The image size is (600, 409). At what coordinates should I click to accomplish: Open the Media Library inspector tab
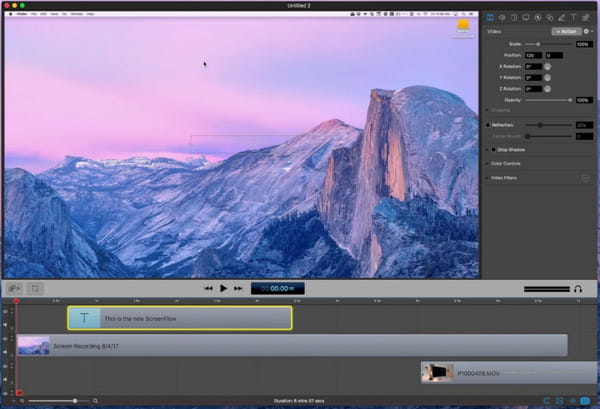point(585,18)
